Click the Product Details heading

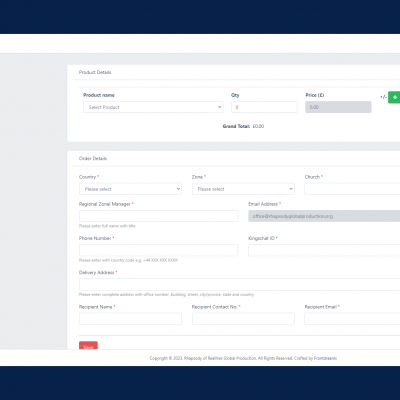tap(95, 72)
